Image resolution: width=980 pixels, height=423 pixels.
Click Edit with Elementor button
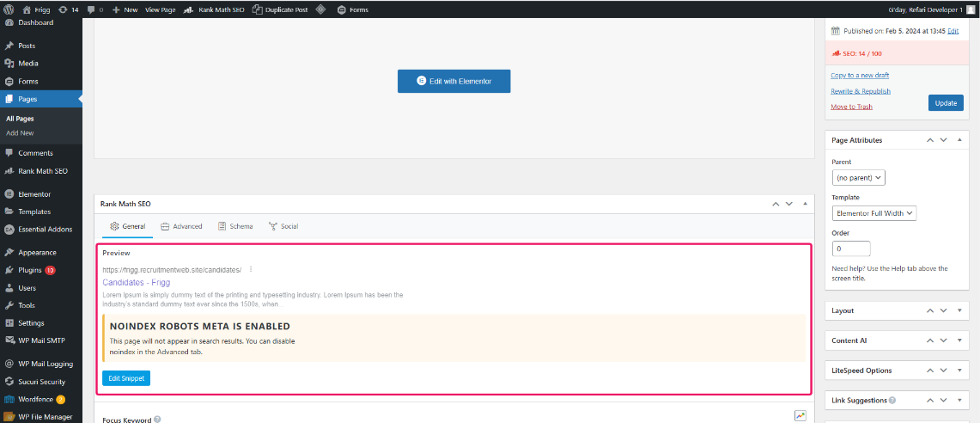pyautogui.click(x=453, y=82)
